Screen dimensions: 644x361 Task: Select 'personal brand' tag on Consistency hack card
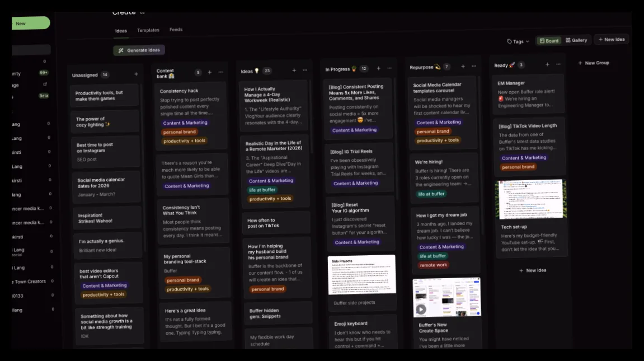click(x=180, y=132)
